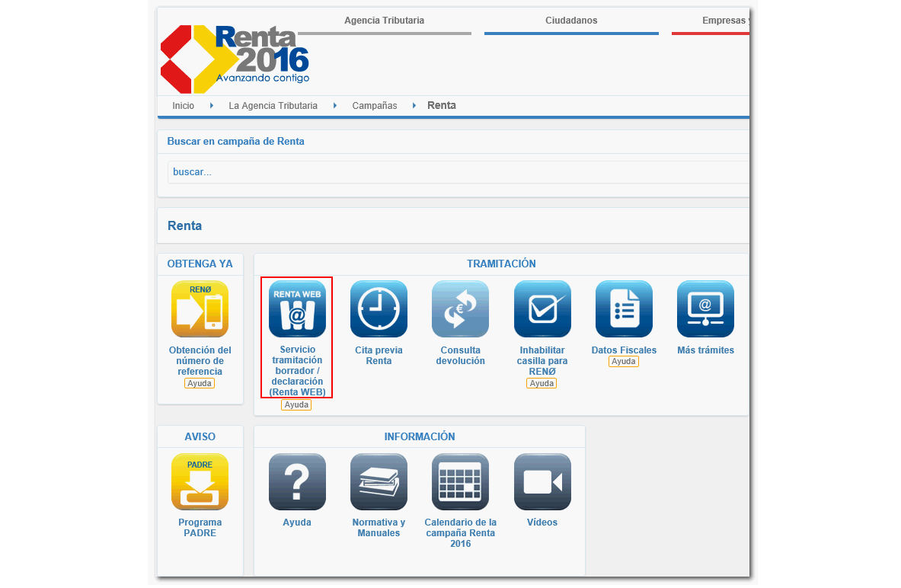This screenshot has width=901, height=588.
Task: Go to Inicio in the breadcrumb
Action: click(184, 106)
